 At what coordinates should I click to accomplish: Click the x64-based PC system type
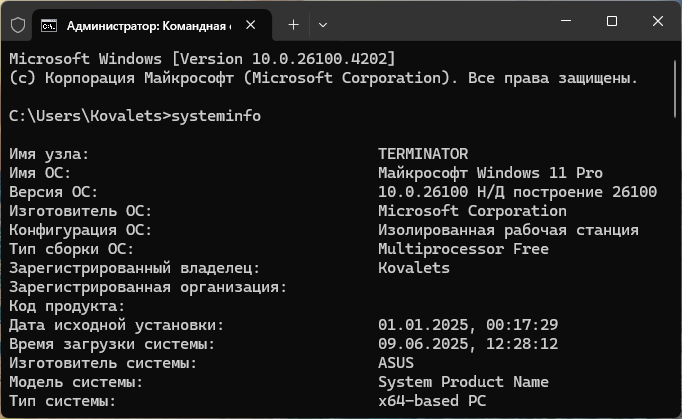(x=432, y=401)
